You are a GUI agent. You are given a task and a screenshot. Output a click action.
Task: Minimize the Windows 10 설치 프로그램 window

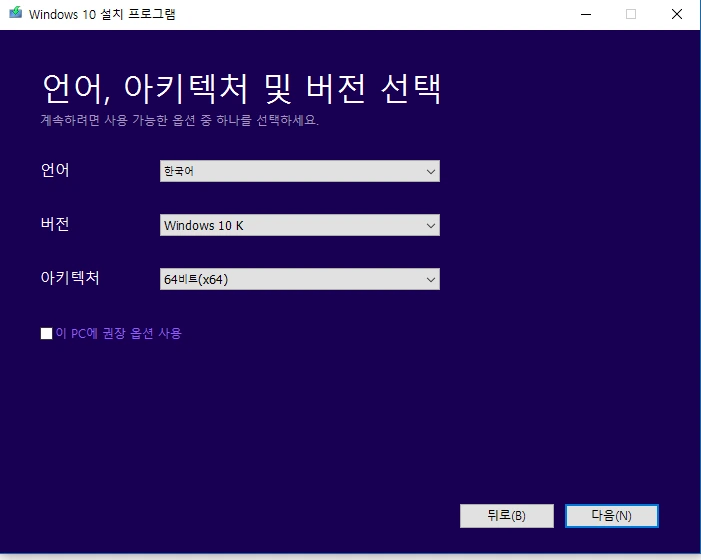pos(586,14)
